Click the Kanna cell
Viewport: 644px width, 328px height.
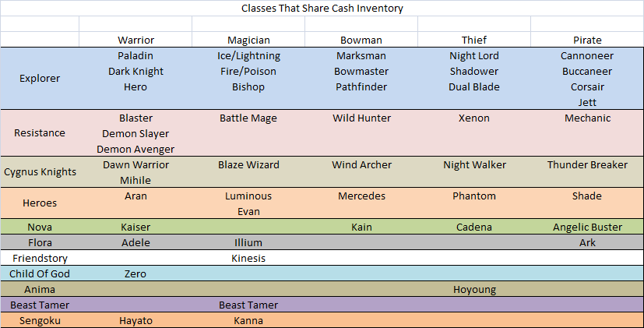click(248, 320)
